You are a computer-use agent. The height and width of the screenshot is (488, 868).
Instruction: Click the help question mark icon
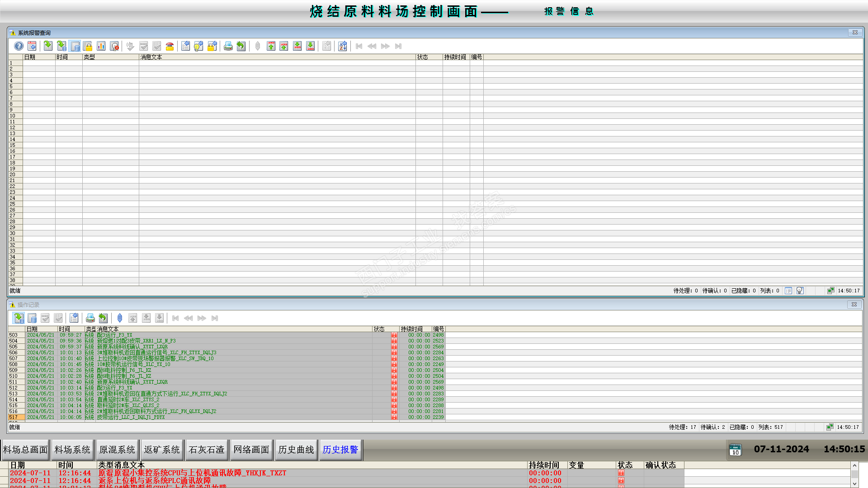point(19,46)
